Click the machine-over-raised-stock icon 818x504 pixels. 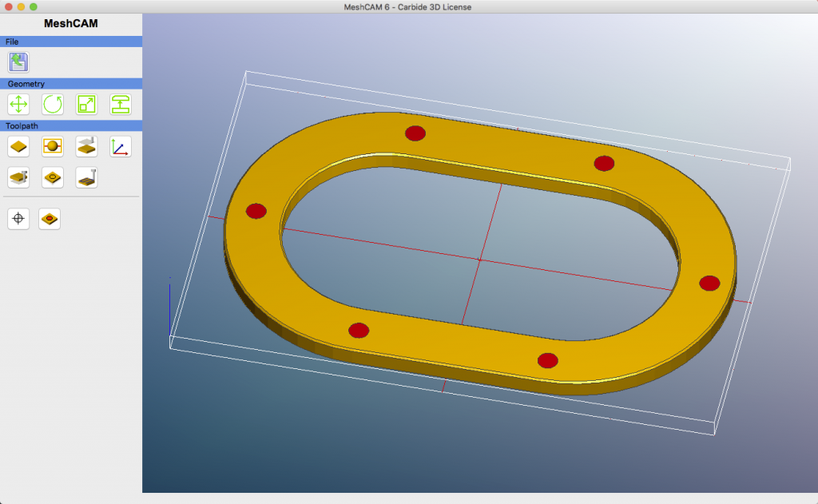[18, 177]
